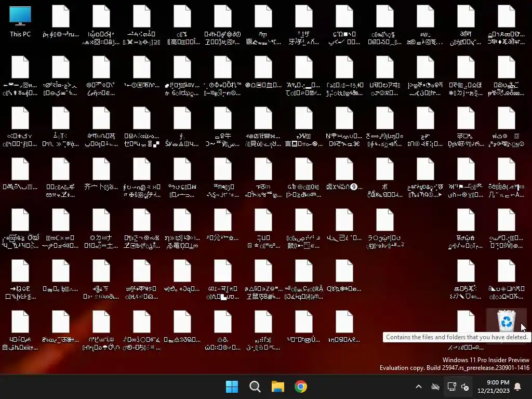Select the file with 電 in its name
This screenshot has width=532, height=399.
click(x=182, y=229)
